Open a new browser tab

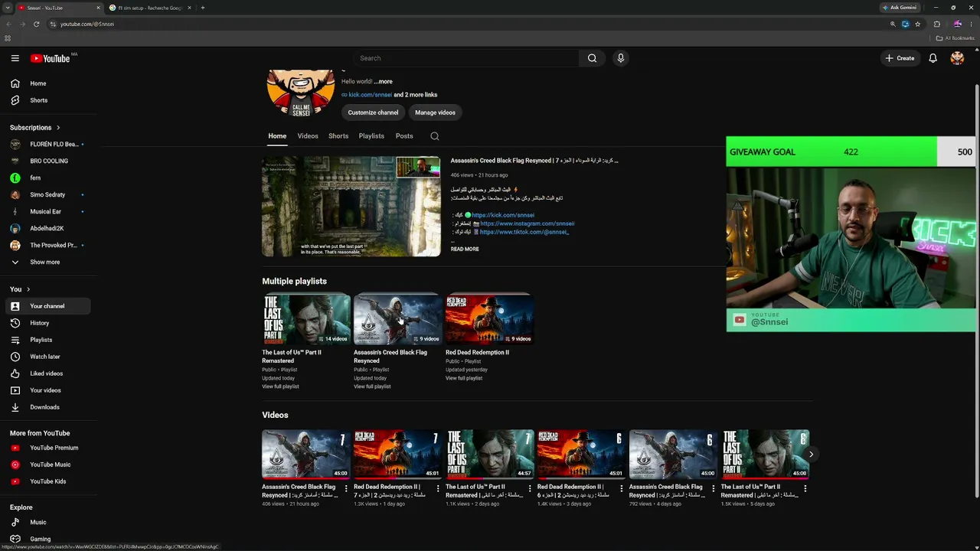[202, 8]
